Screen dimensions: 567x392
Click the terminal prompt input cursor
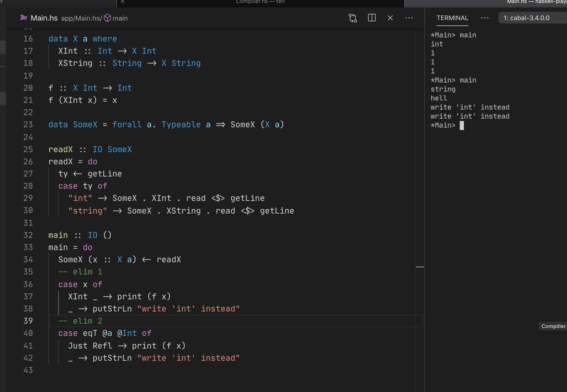(462, 126)
